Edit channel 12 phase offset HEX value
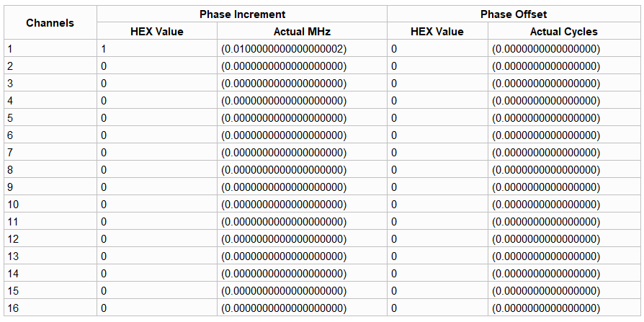The image size is (644, 322). (394, 239)
